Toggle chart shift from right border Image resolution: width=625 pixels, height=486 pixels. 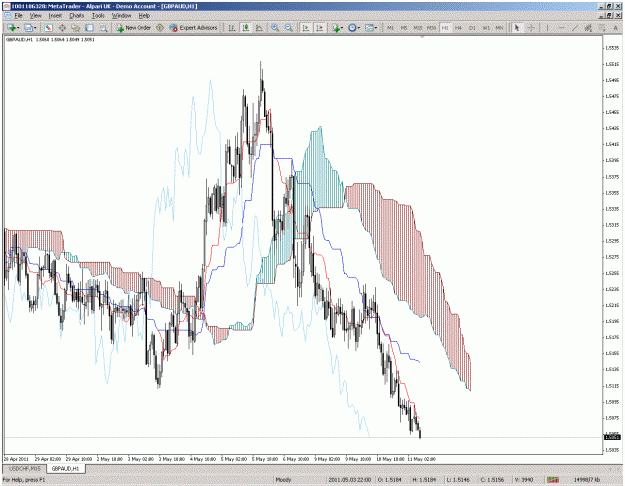[319, 28]
